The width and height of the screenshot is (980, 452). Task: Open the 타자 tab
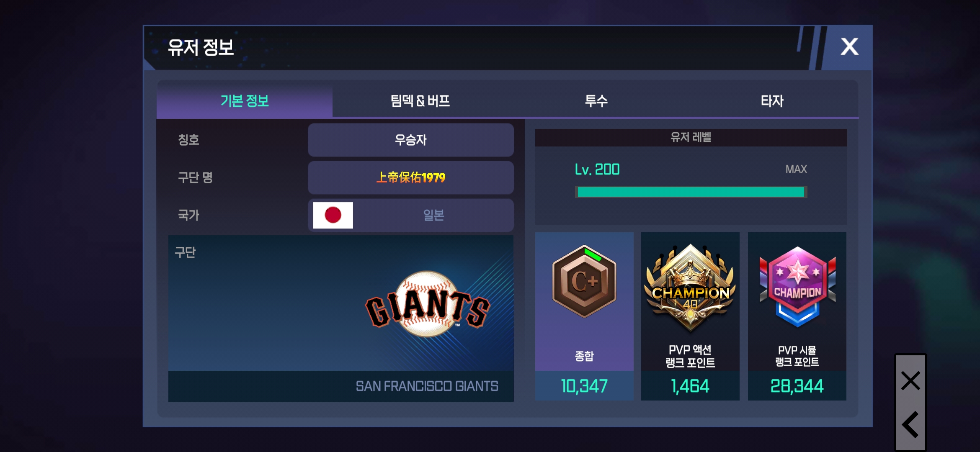(772, 101)
